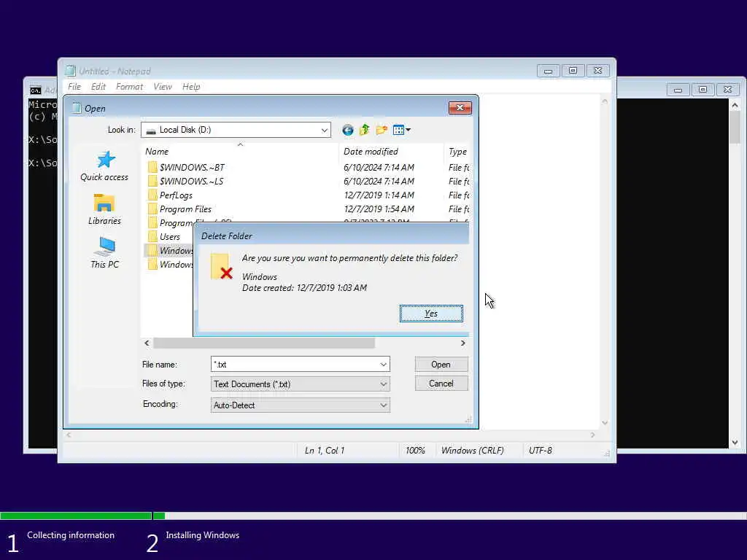This screenshot has width=747, height=560.
Task: Open Notepad File menu
Action: 74,87
